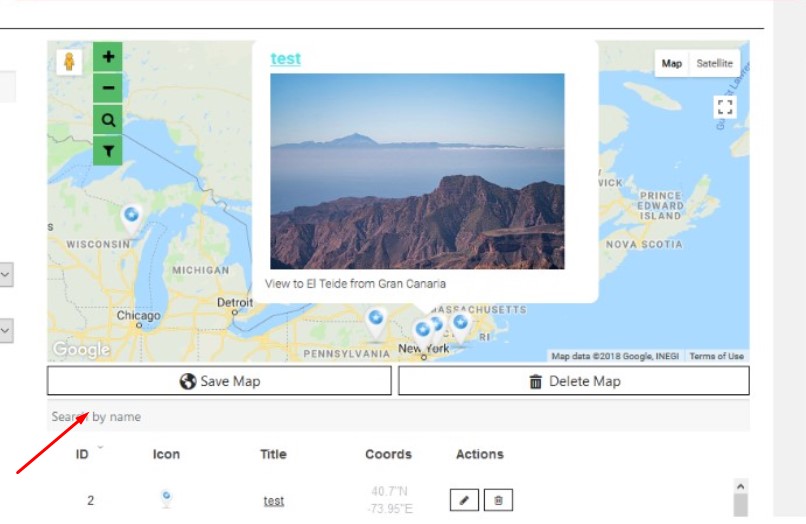
Task: Open the 'test' title link in popup
Action: 285,59
